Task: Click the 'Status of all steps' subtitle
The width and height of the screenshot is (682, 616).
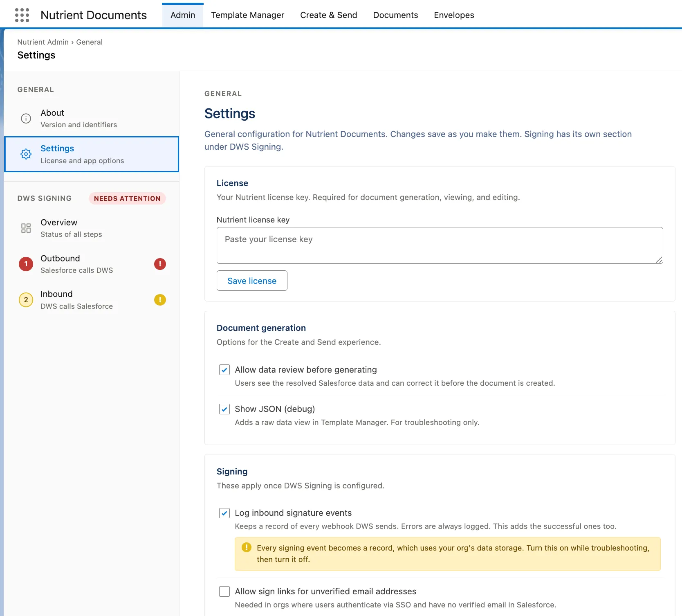Action: click(x=71, y=234)
